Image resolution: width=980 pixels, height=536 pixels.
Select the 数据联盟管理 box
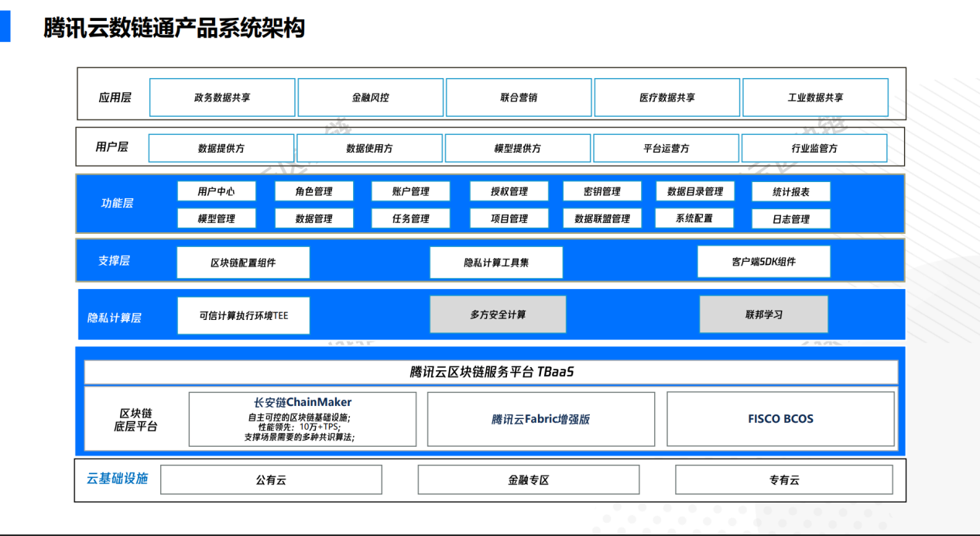click(602, 218)
